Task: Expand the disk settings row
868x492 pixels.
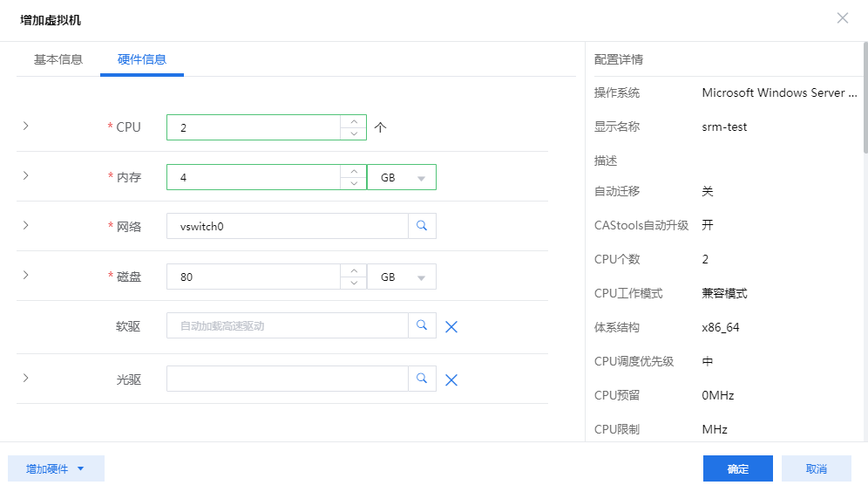Action: coord(25,275)
